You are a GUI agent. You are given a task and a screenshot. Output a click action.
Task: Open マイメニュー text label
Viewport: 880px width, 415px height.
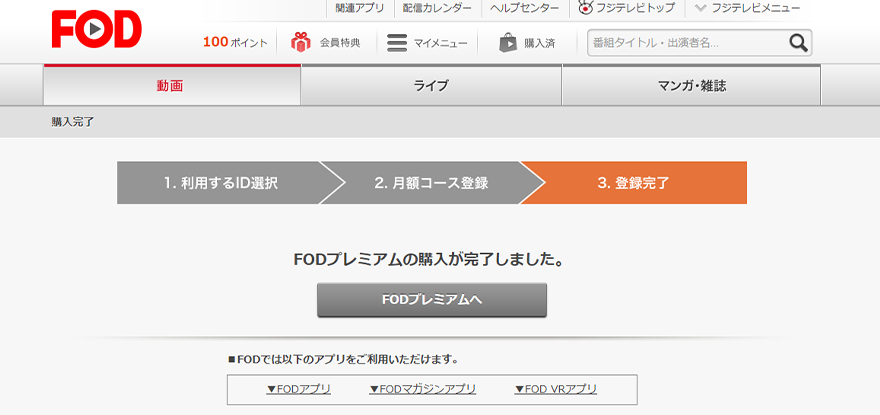pos(441,43)
